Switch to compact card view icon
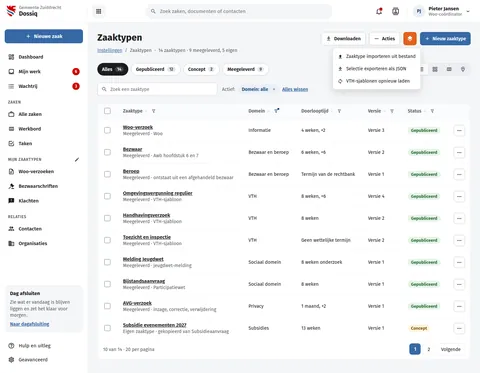Image resolution: width=480 pixels, height=373 pixels. [x=449, y=69]
